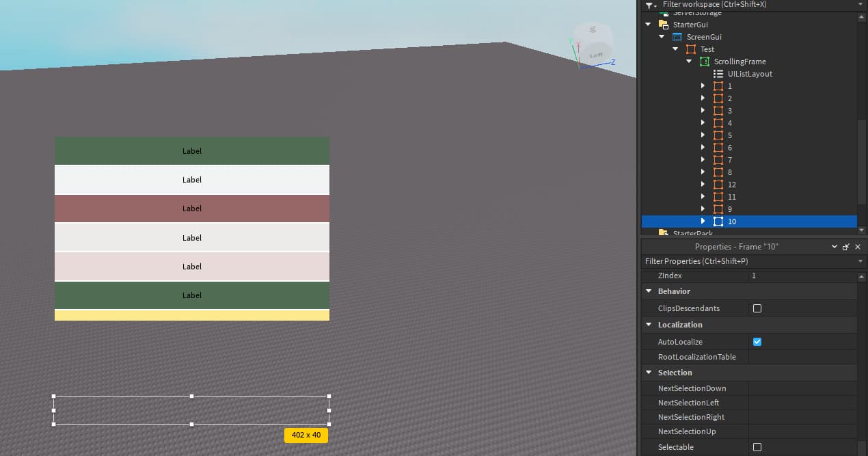Edit the ZIndex value field
Screen dimensions: 868x456
pos(802,276)
